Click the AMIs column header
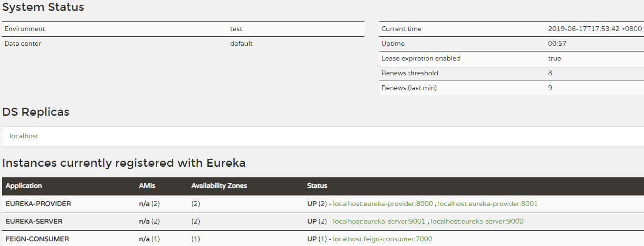Image resolution: width=644 pixels, height=246 pixels. (147, 186)
